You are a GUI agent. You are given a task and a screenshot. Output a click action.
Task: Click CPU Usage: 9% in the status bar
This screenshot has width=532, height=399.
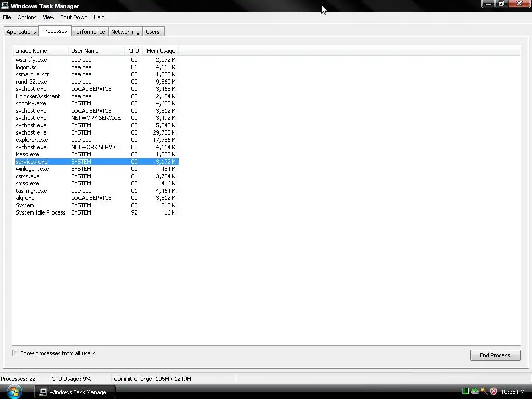click(72, 379)
